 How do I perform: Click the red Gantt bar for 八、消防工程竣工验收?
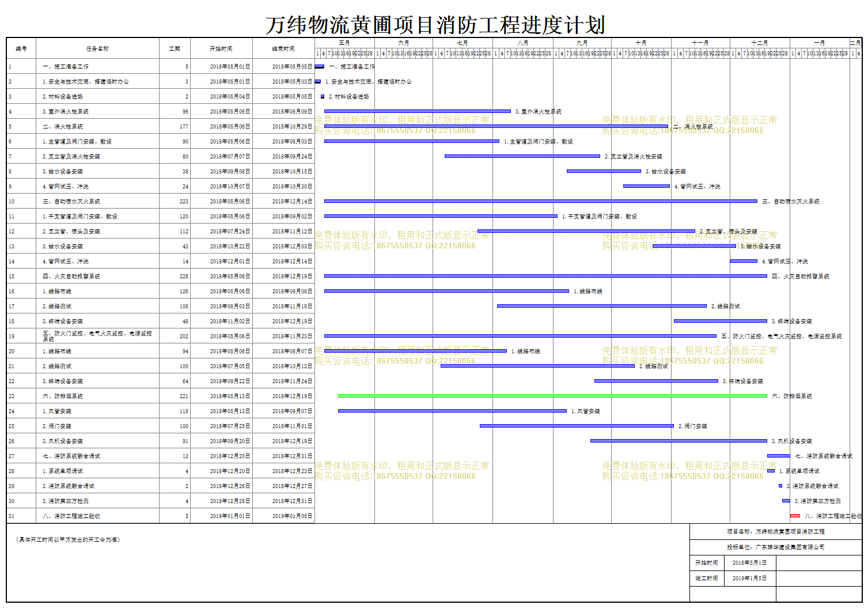pyautogui.click(x=795, y=516)
